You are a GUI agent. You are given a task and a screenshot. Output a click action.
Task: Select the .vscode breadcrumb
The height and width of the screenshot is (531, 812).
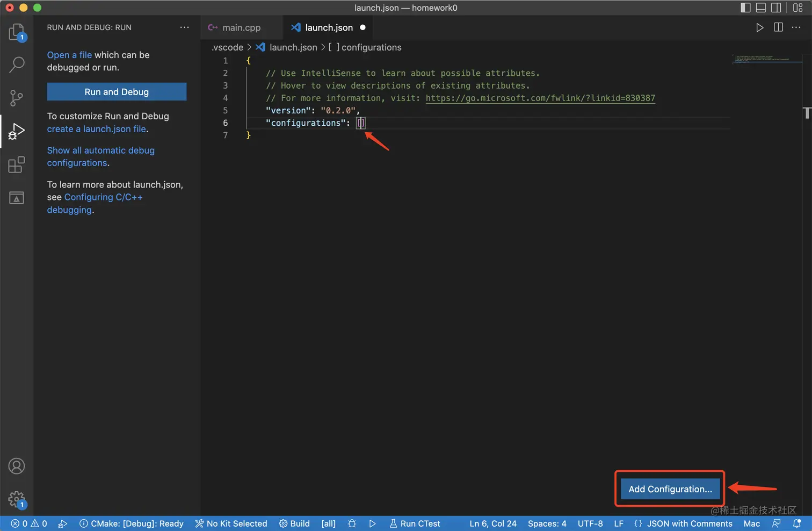228,47
